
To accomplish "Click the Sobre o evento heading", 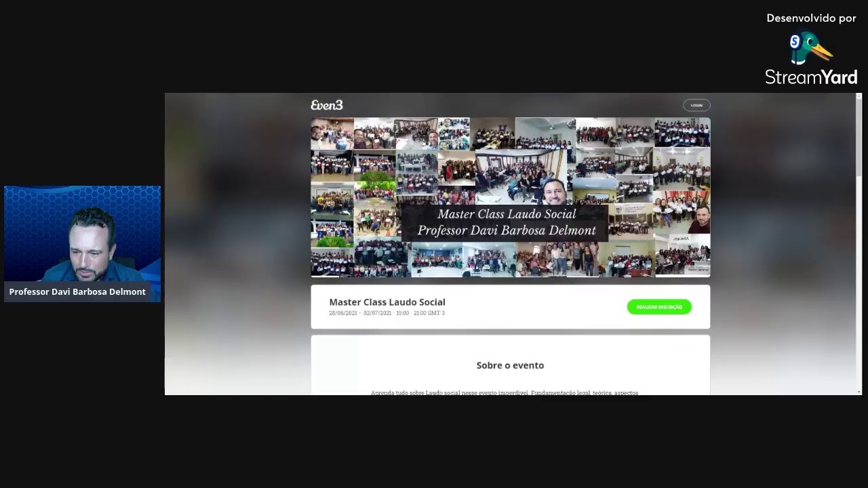I will pyautogui.click(x=510, y=365).
